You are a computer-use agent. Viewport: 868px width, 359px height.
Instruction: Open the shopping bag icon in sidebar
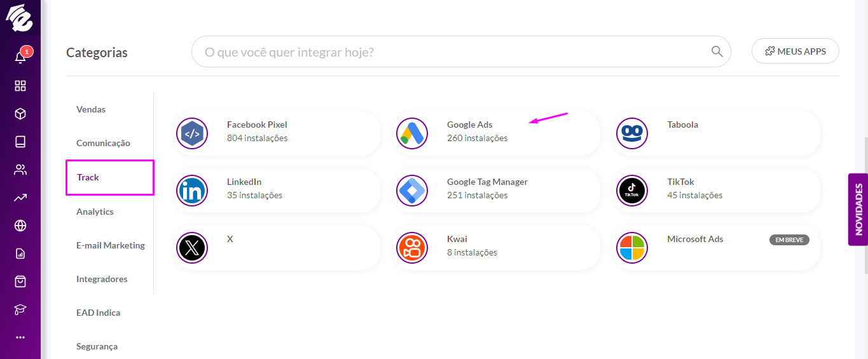click(x=20, y=281)
